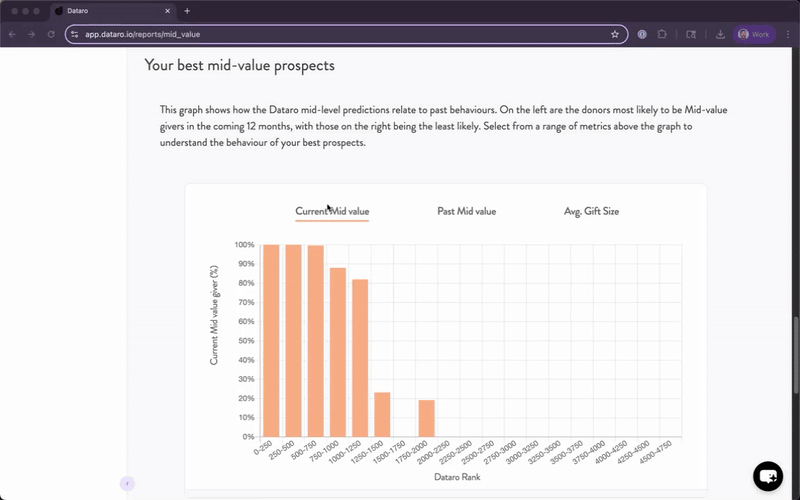The height and width of the screenshot is (500, 800).
Task: Click the 750-1000 rank bar
Action: click(338, 352)
